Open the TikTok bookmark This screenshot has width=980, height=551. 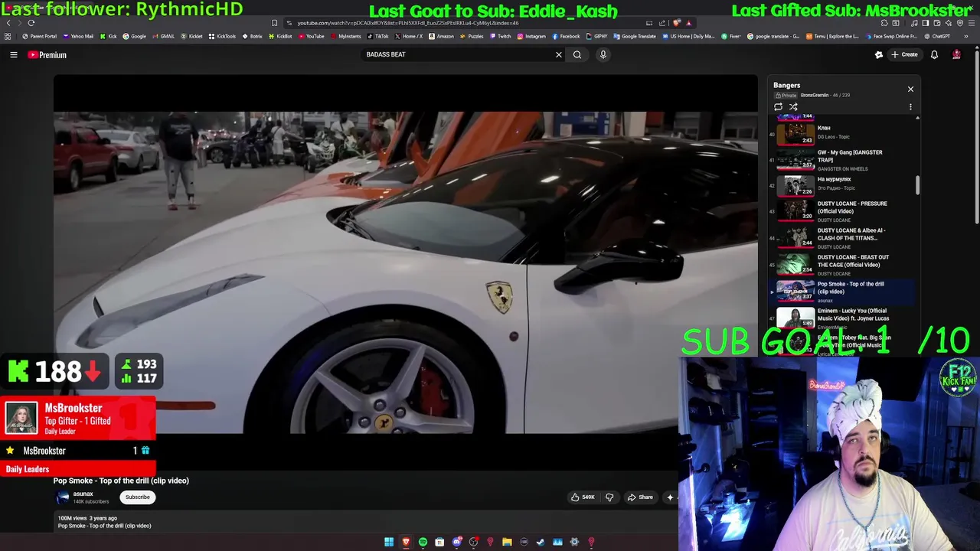pyautogui.click(x=377, y=36)
